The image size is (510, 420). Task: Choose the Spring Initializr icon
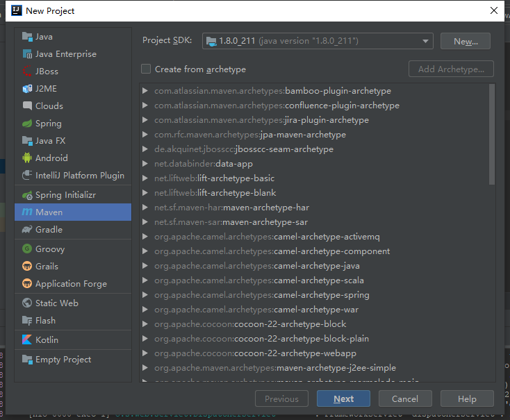coord(27,194)
